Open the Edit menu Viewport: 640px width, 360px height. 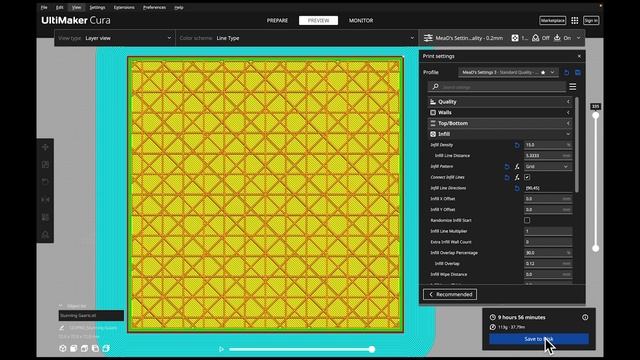click(60, 7)
